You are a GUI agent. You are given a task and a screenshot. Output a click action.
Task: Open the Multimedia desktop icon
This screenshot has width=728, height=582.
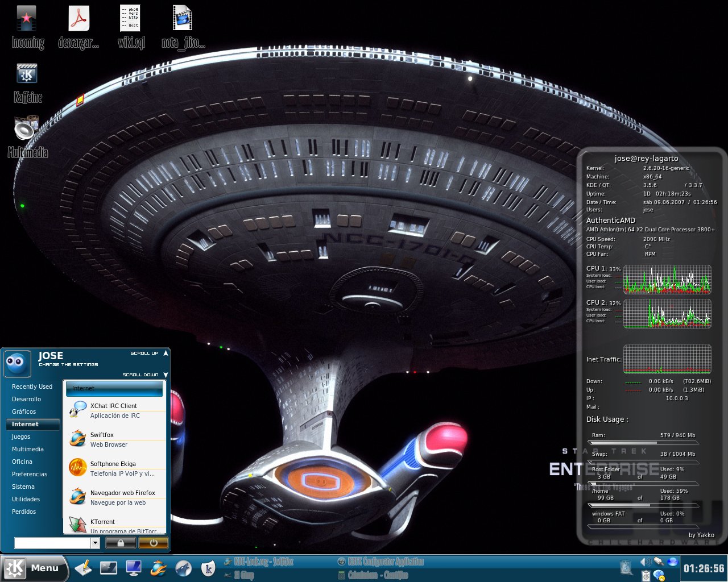[x=27, y=137]
